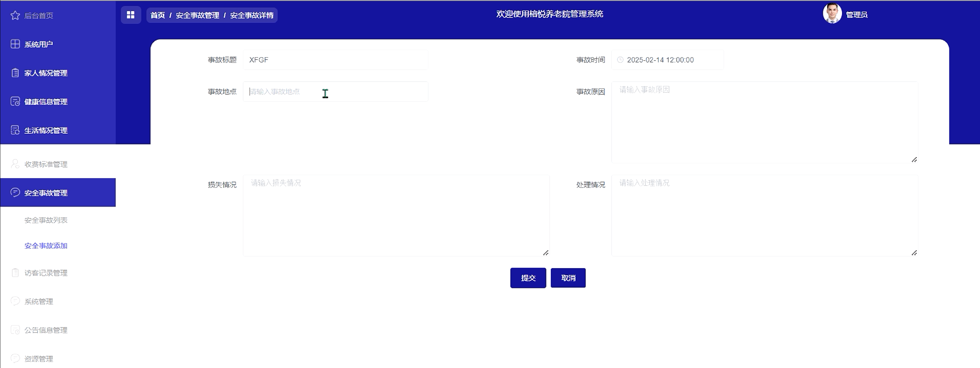
Task: Select the 安全事故添加 submenu item
Action: click(x=46, y=246)
